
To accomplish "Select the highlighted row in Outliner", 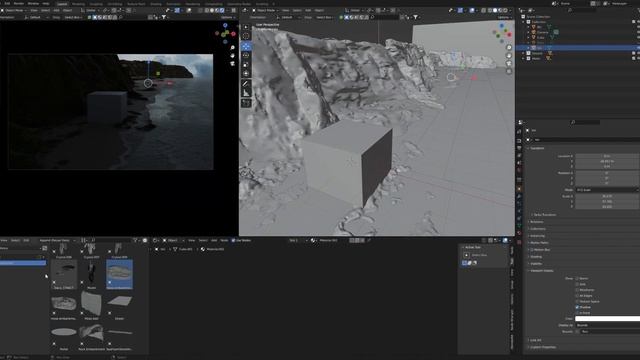I will point(578,48).
